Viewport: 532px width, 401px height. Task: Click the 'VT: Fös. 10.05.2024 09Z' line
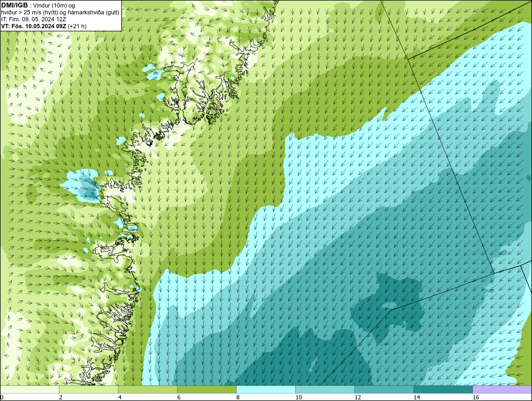34,26
